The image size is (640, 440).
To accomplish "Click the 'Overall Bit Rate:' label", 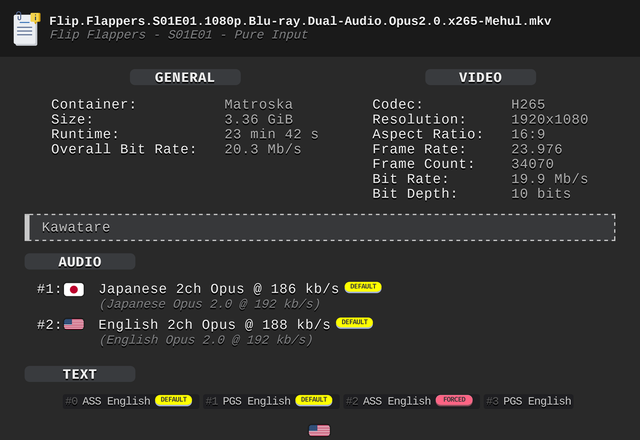I will tap(124, 149).
